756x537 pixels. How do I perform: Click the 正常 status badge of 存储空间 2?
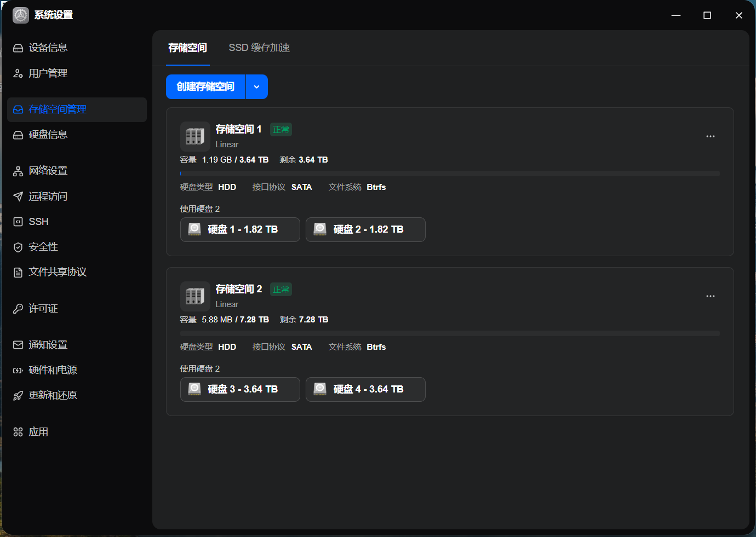point(281,290)
